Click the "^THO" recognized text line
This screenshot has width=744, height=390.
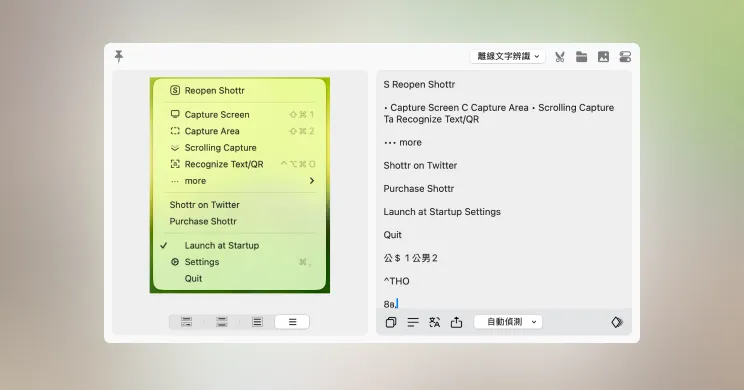click(x=396, y=281)
